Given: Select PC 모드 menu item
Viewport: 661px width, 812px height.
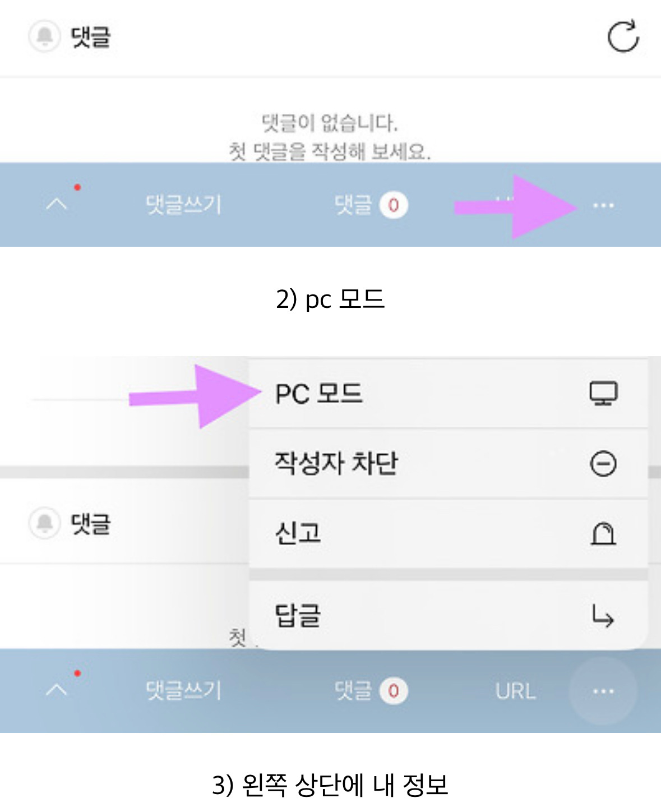Looking at the screenshot, I should (320, 394).
